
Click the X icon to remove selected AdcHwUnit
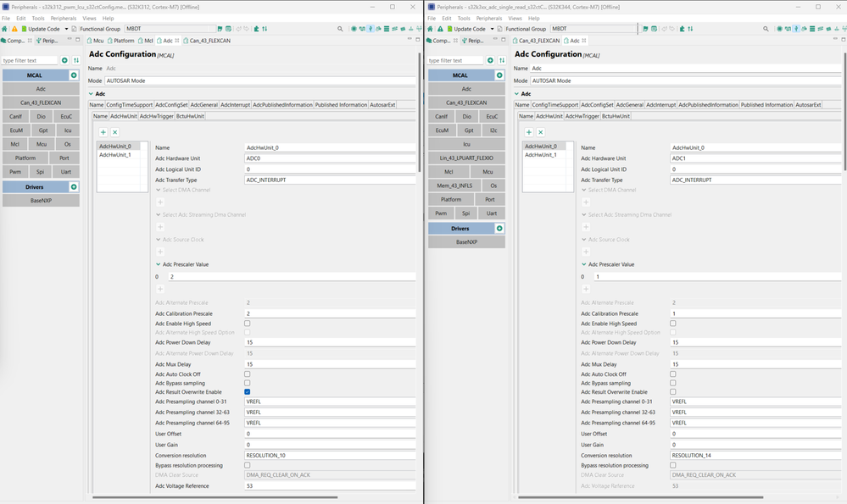point(115,132)
